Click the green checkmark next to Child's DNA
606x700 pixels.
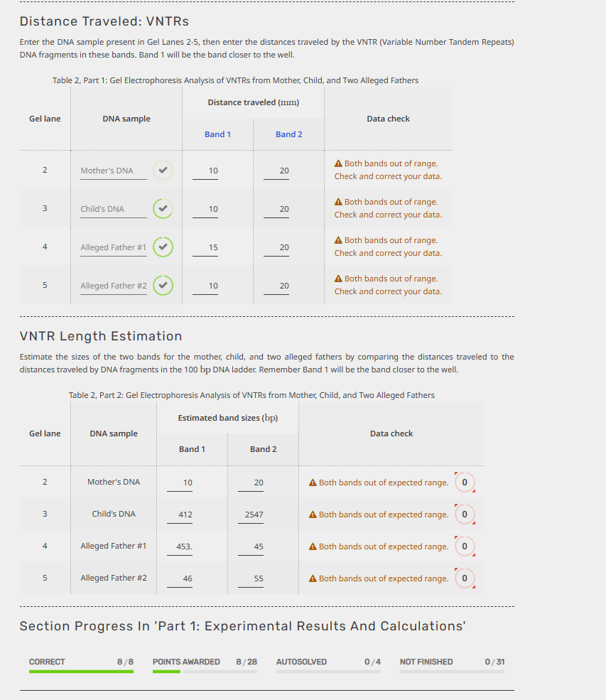[163, 208]
